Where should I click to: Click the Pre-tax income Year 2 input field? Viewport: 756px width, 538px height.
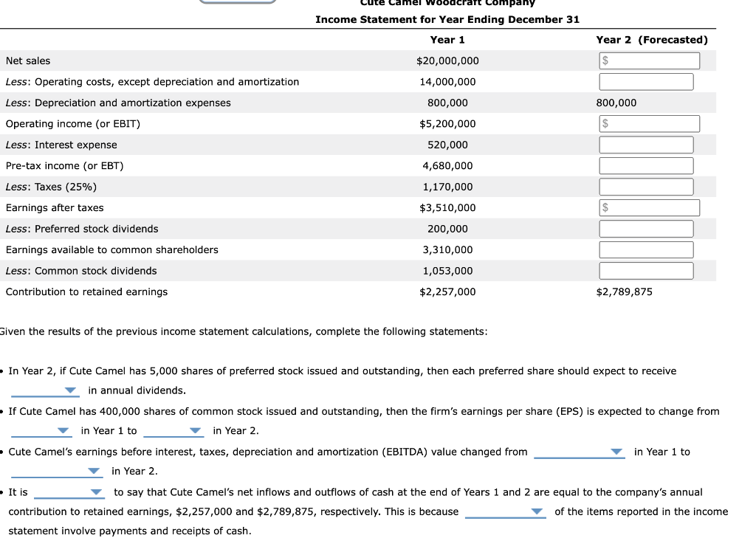(645, 165)
